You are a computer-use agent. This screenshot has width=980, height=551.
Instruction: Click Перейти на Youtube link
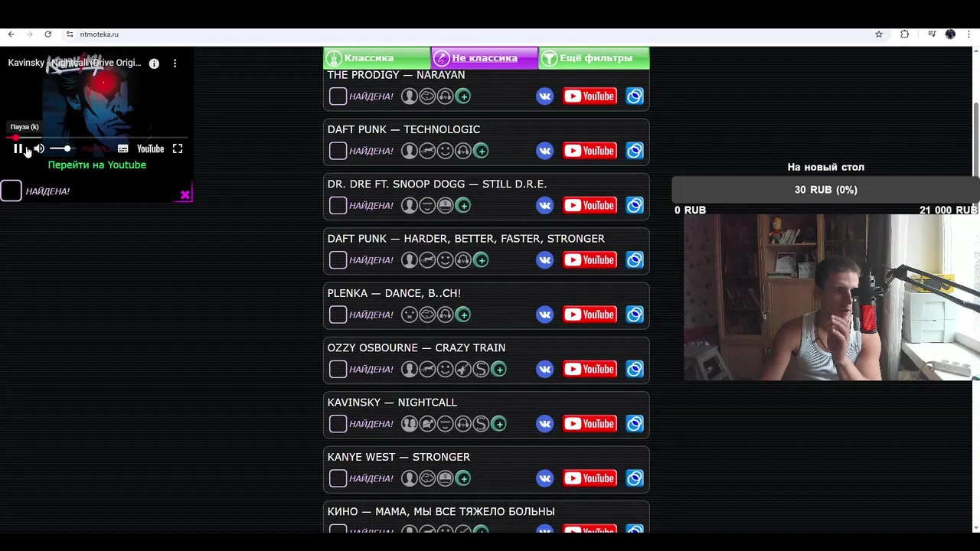point(97,165)
